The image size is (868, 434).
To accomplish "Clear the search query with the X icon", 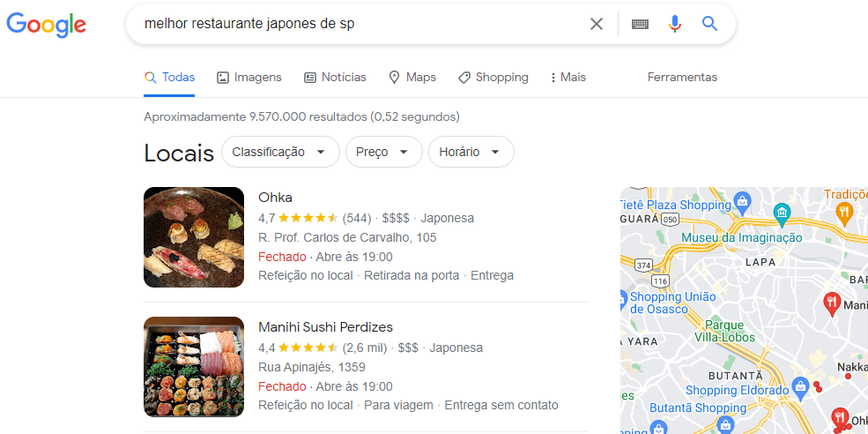I will pos(597,24).
